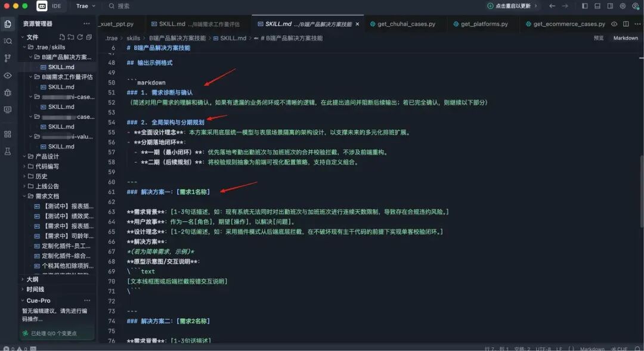Click the new folder icon in the files header
This screenshot has height=351, width=644.
coord(71,37)
